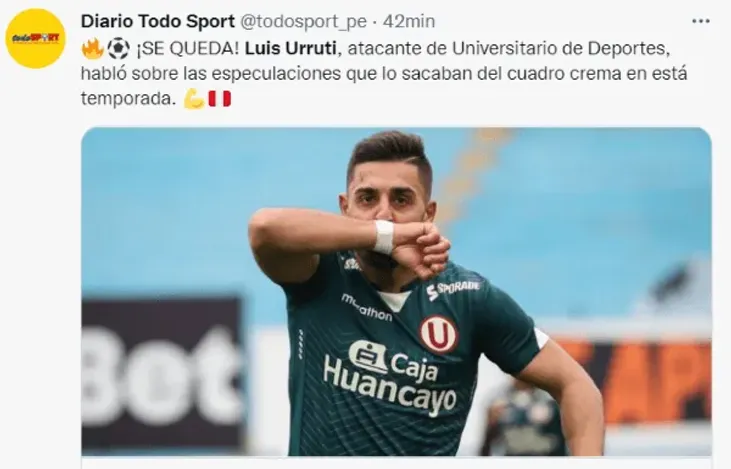Viewport: 731px width, 469px height.
Task: Click the bold Luis Urruti name
Action: tap(290, 48)
